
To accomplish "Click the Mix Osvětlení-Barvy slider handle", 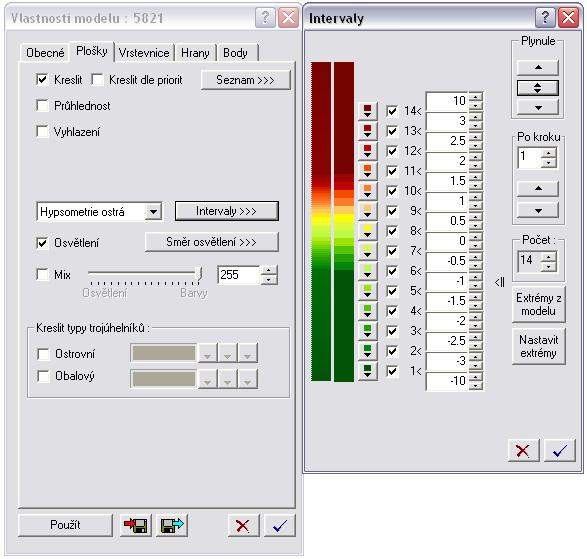I will [x=200, y=274].
